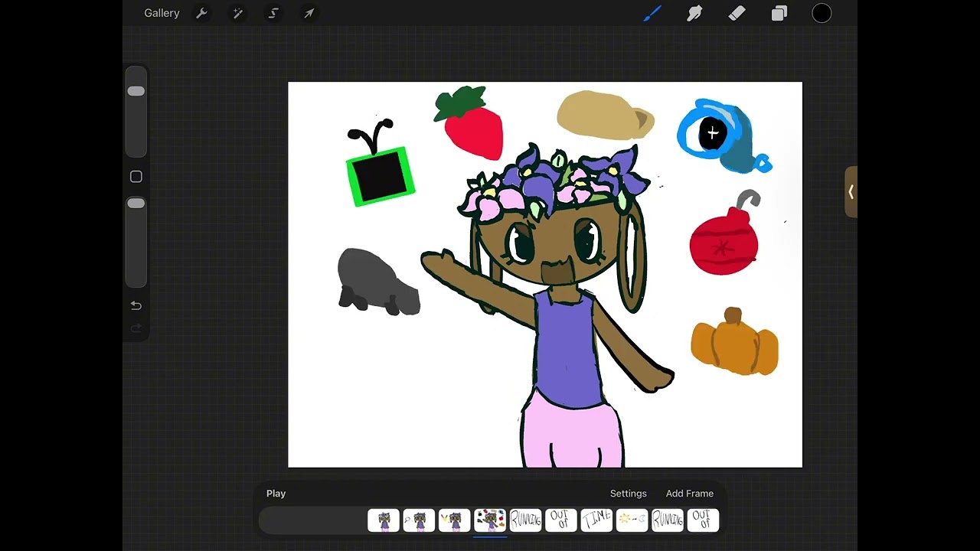
Task: Select the OUT OF frame before TIME
Action: pyautogui.click(x=560, y=520)
